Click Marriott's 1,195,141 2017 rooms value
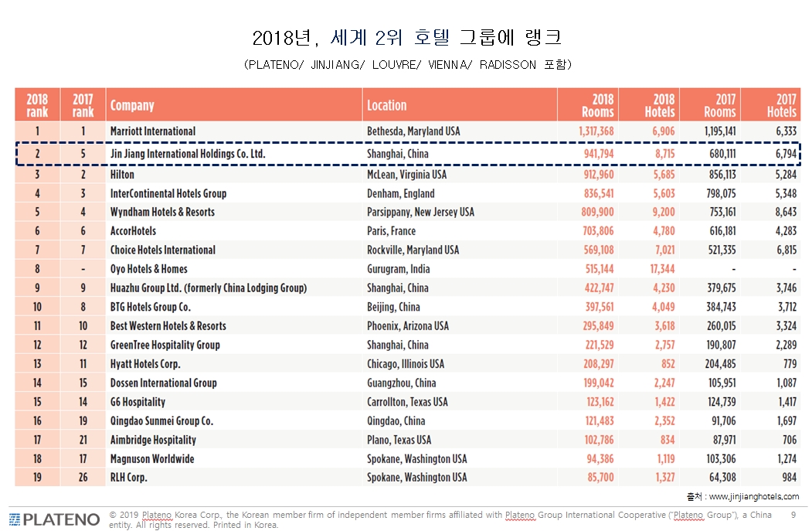 pyautogui.click(x=720, y=131)
